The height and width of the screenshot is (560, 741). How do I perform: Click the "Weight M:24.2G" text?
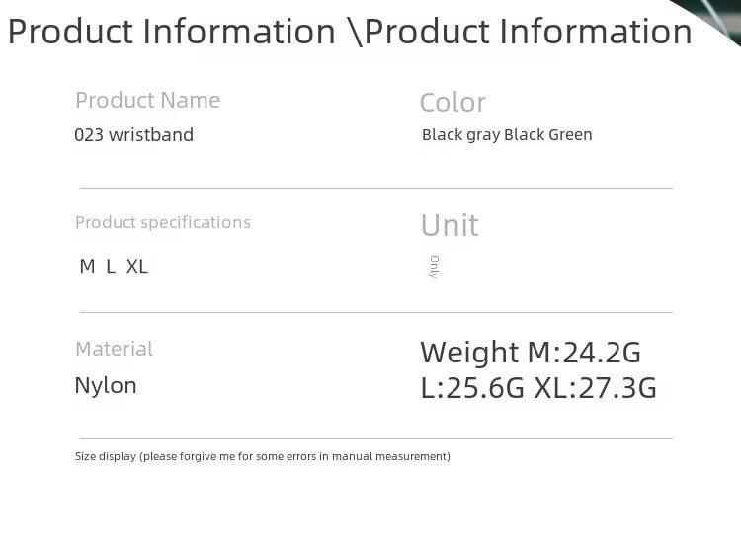530,353
